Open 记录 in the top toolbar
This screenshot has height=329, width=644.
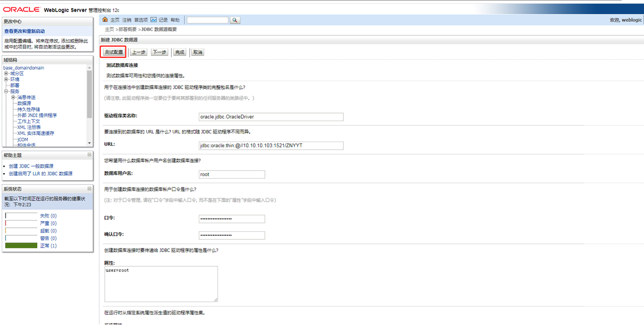[163, 20]
